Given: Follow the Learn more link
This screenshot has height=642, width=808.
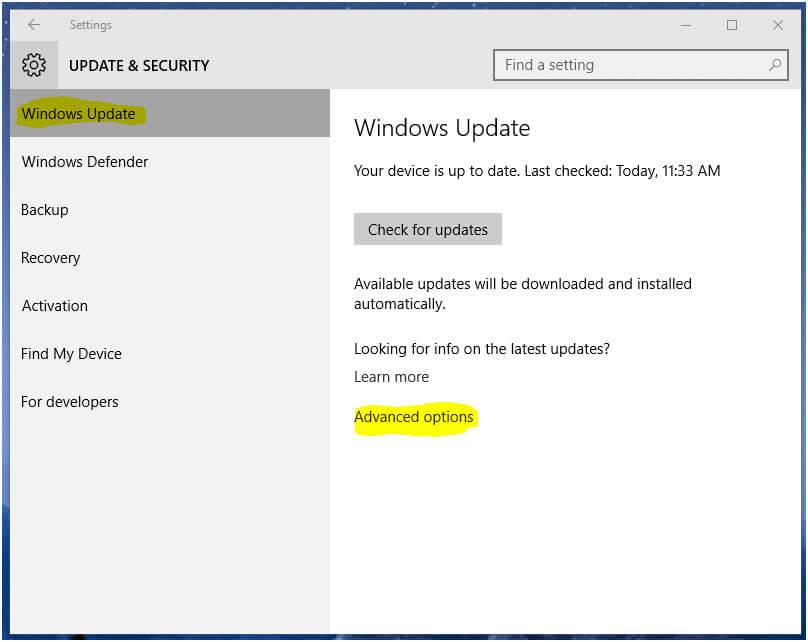Looking at the screenshot, I should click(x=391, y=377).
